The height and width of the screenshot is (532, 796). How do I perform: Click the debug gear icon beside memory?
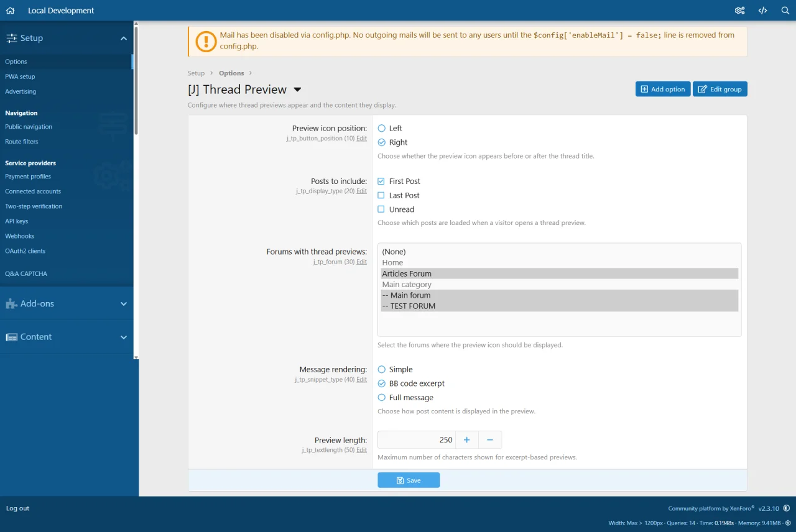(x=788, y=523)
